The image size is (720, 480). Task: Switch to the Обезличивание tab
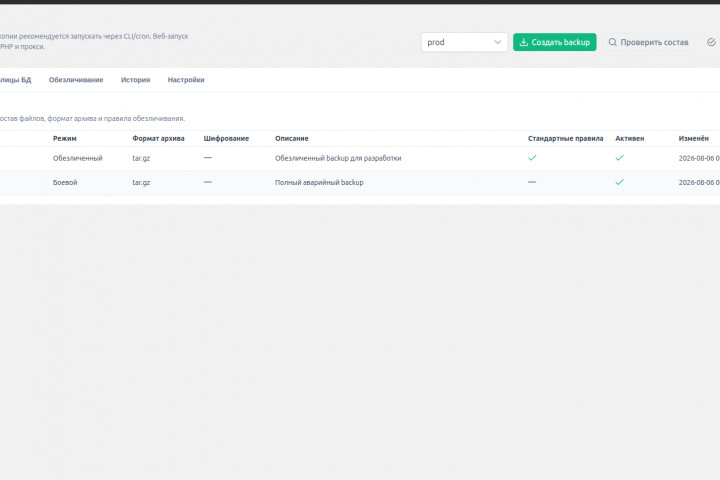click(x=76, y=80)
